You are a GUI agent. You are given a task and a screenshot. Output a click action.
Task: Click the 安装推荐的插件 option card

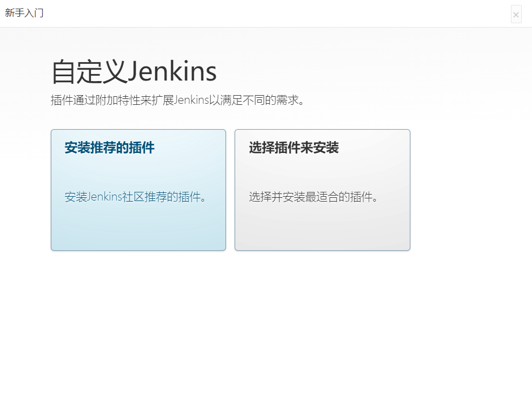(x=138, y=190)
